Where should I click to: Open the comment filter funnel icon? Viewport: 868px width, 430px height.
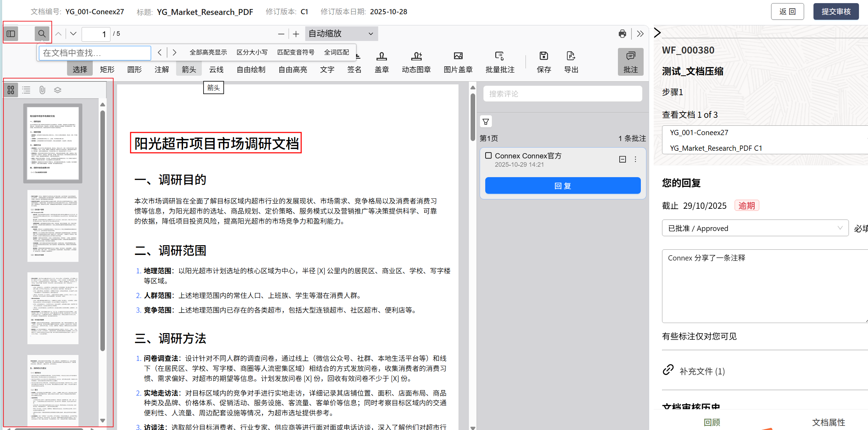pos(486,122)
